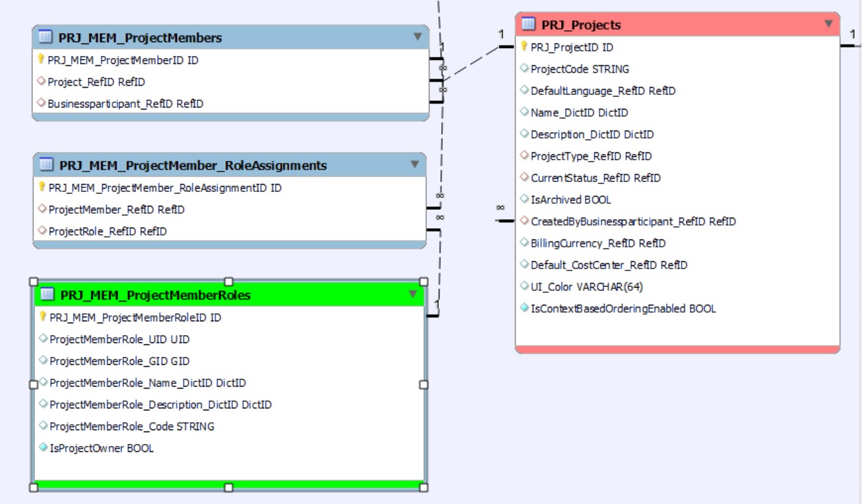Select the ProjectMemberRole_Code STRING column
Viewport: 862px width, 504px height.
(131, 426)
